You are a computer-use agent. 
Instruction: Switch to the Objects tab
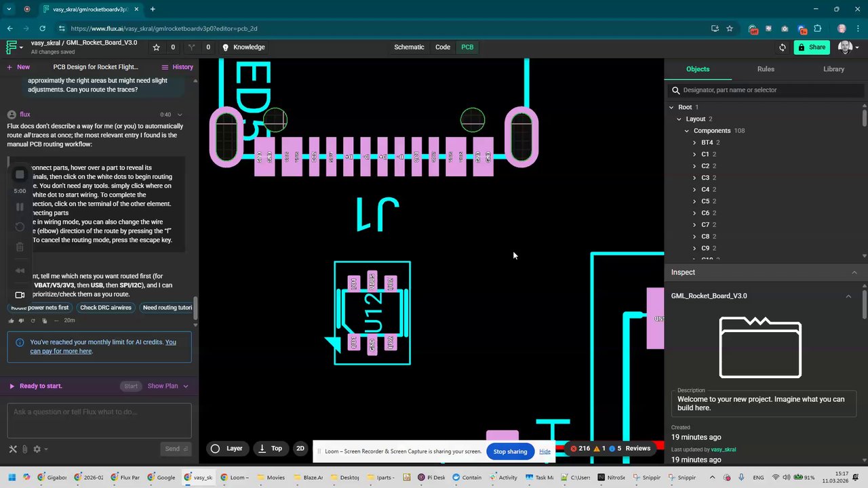pos(698,69)
